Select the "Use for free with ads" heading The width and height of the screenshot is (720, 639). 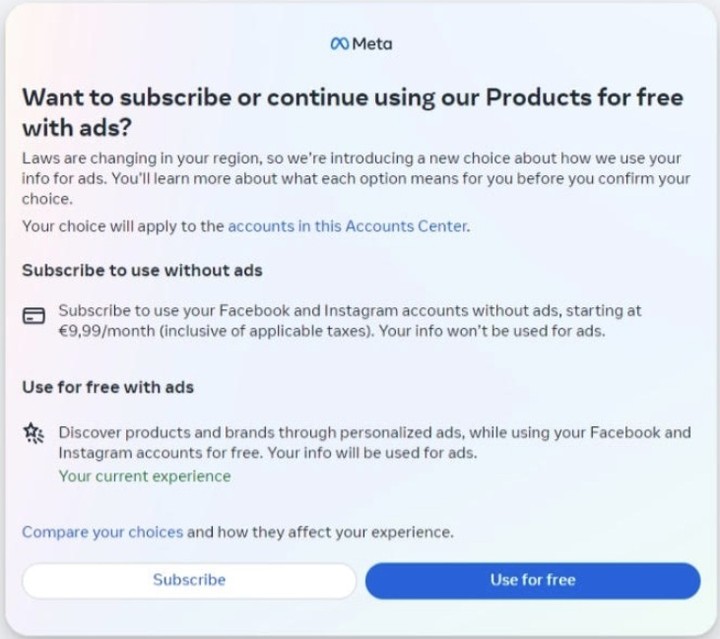click(108, 386)
